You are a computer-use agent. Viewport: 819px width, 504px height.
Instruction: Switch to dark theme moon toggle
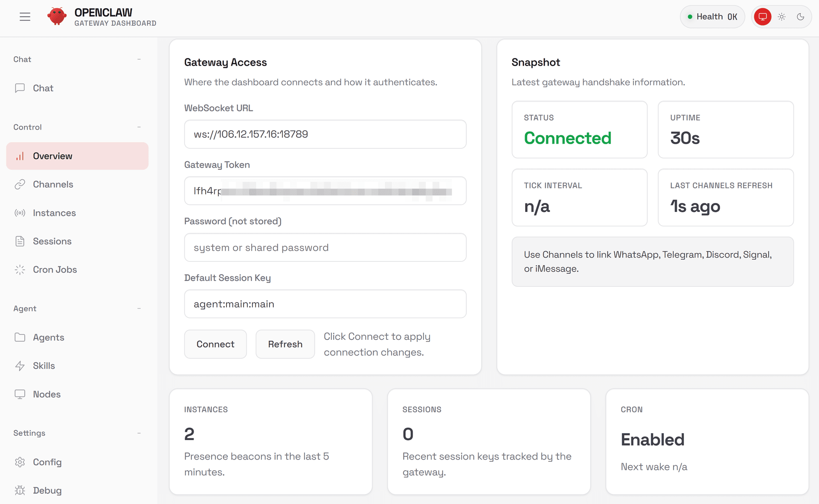pos(800,17)
